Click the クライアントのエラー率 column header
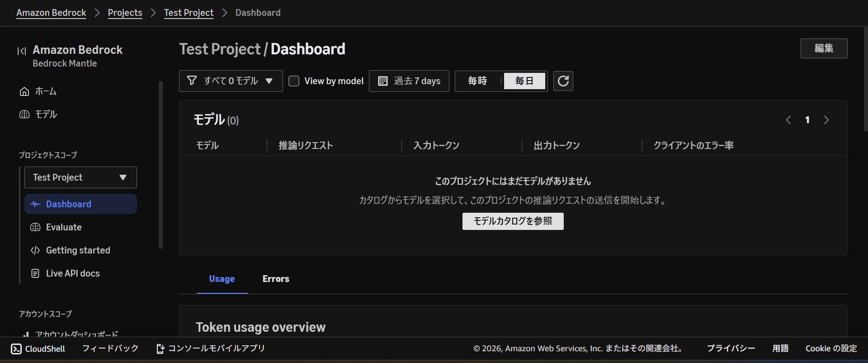 [693, 146]
